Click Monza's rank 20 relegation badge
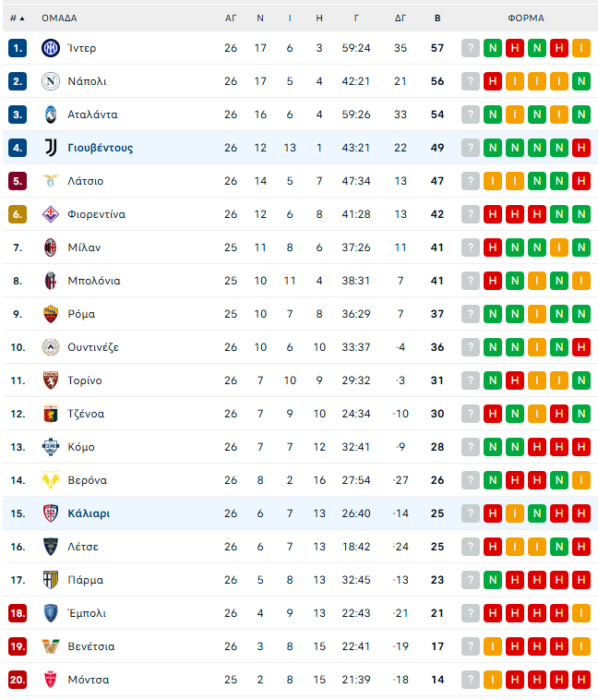 [18, 680]
